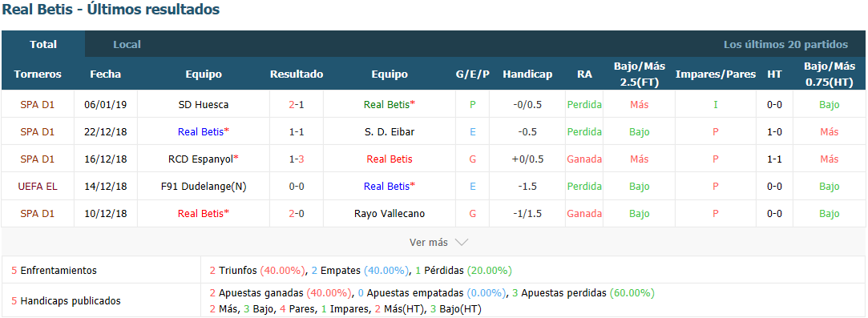Open the Los últimos 20 partidos dropdown
The height and width of the screenshot is (318, 868).
click(785, 44)
